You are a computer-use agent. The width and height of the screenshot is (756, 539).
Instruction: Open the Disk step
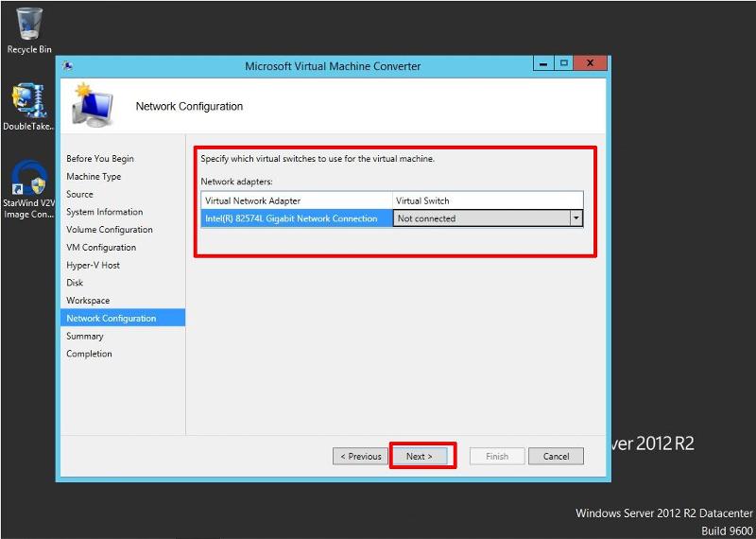click(75, 283)
